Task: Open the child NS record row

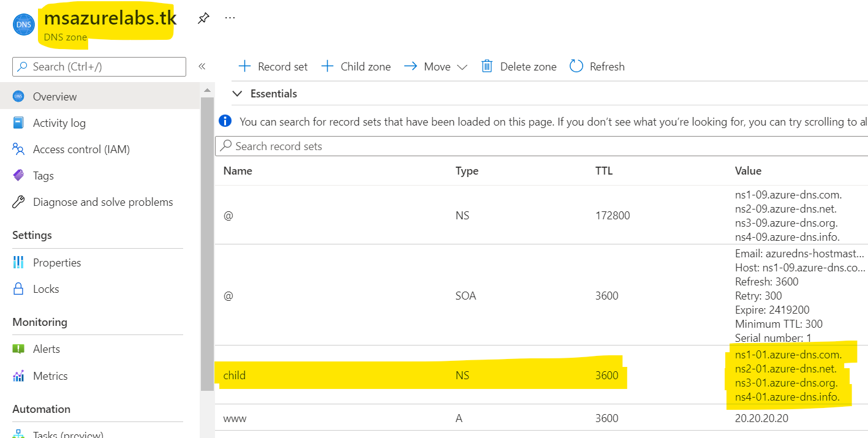Action: 542,375
